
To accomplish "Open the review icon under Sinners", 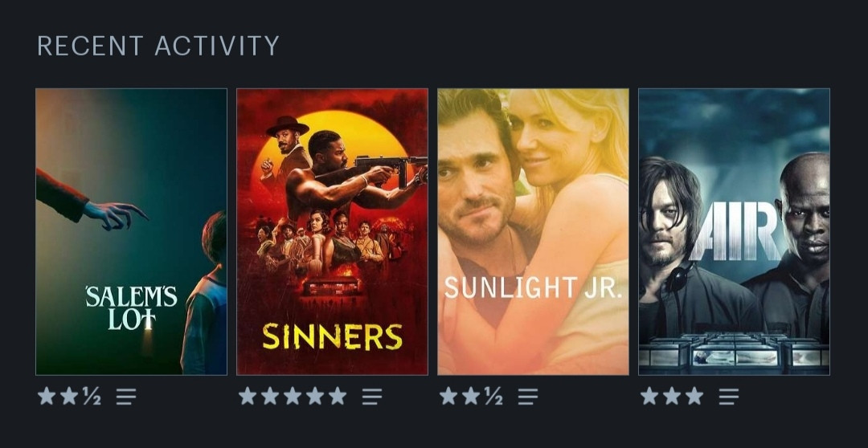I will point(372,396).
